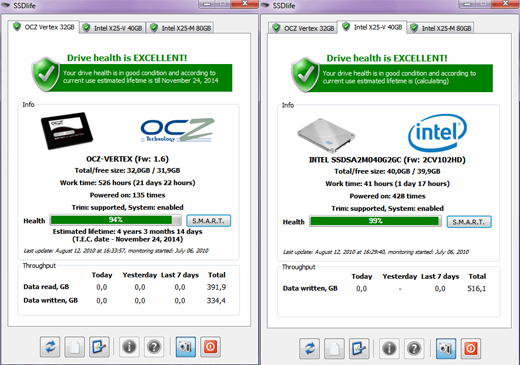Click 'Last 7 days' header in left window
520x365 pixels.
click(x=180, y=275)
